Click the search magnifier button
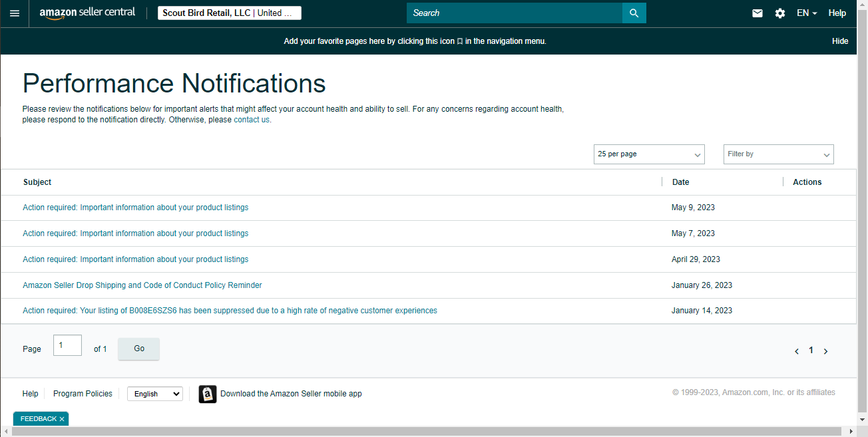The width and height of the screenshot is (868, 437). click(634, 13)
